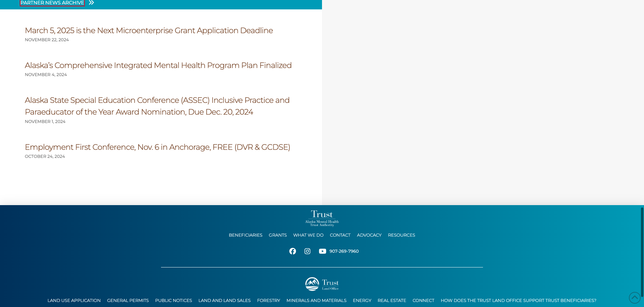Screen dimensions: 644x307
Task: Open the Microenterprise Grant Application Deadline article
Action: (149, 30)
